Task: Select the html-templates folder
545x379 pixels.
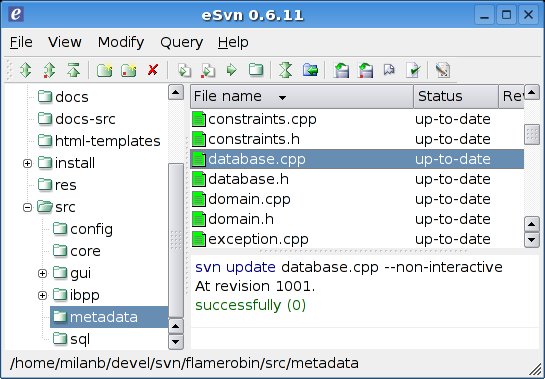Action: (107, 141)
